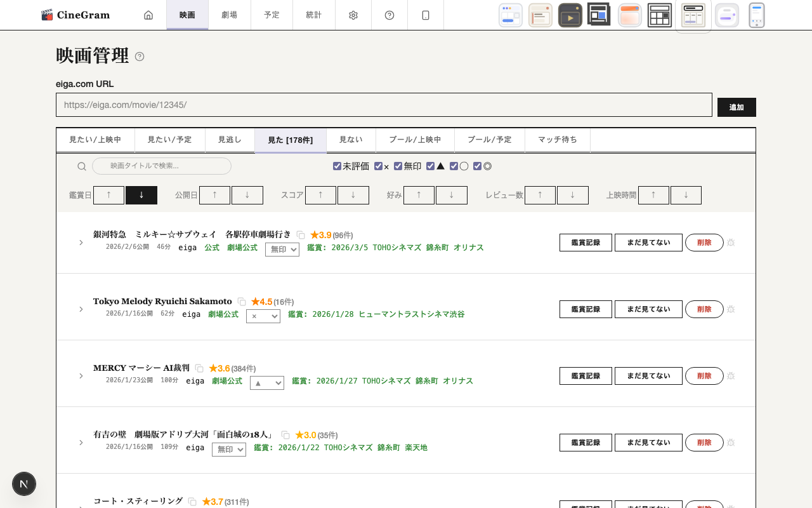Image resolution: width=812 pixels, height=508 pixels.
Task: Select the smartphone icon in the navigation bar
Action: pos(425,15)
